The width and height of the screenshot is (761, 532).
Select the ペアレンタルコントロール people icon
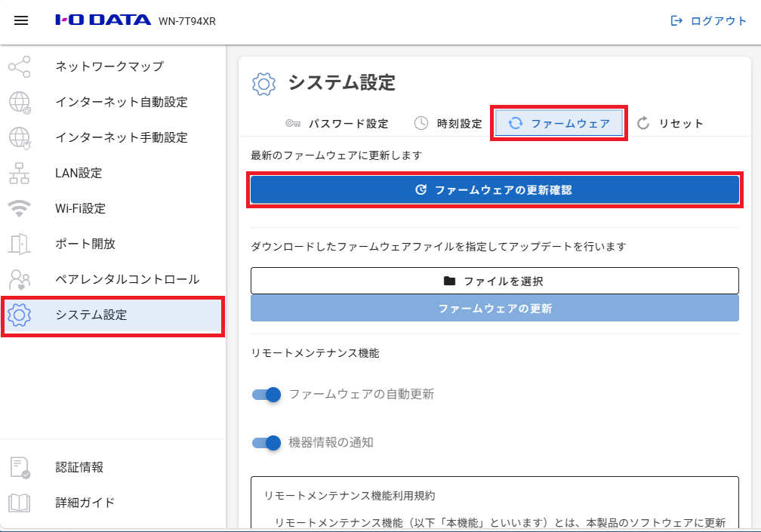pyautogui.click(x=19, y=279)
